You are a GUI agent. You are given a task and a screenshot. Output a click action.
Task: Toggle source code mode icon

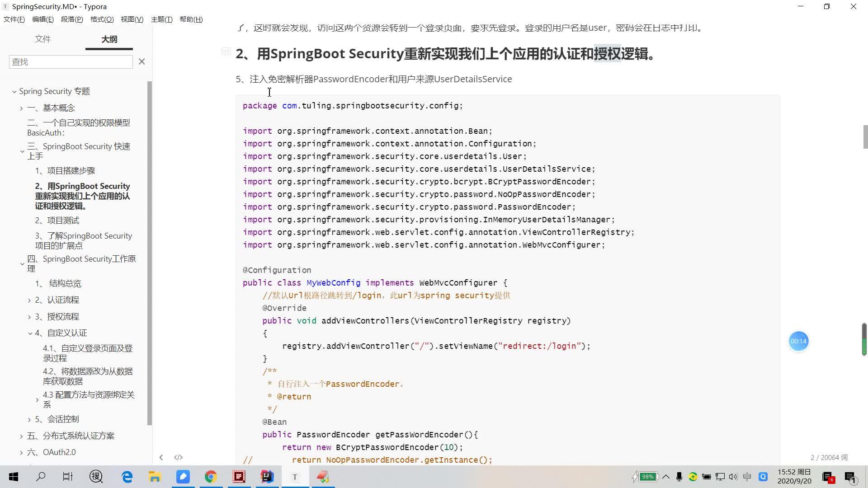click(x=178, y=457)
